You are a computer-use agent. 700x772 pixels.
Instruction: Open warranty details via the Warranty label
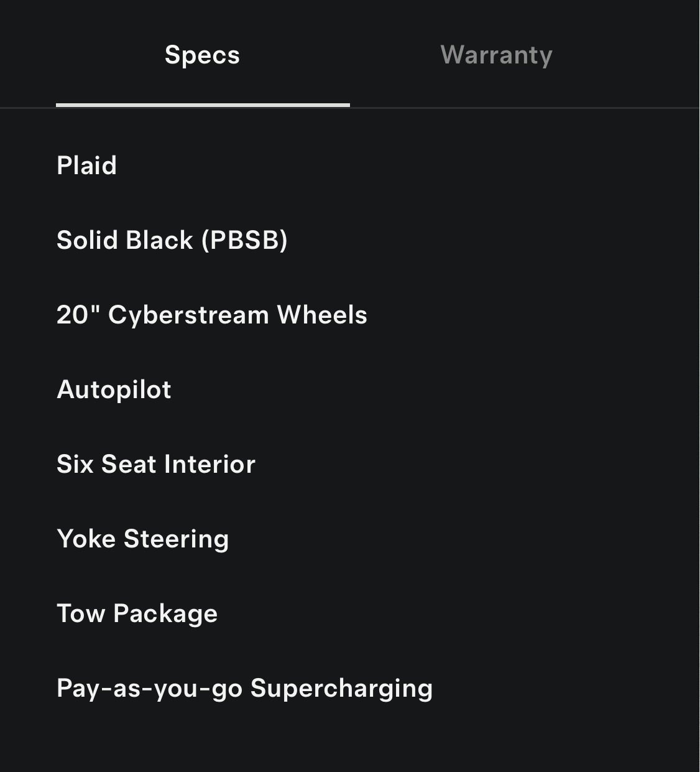pyautogui.click(x=496, y=55)
